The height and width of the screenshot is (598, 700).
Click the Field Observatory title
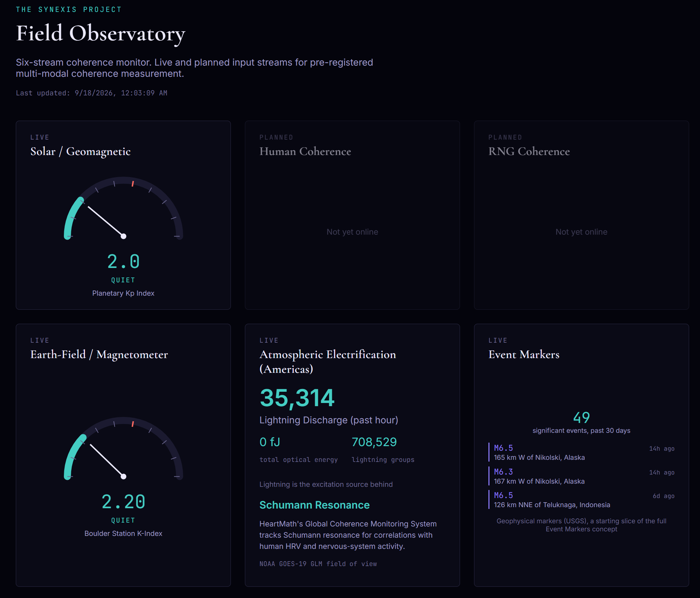[101, 34]
